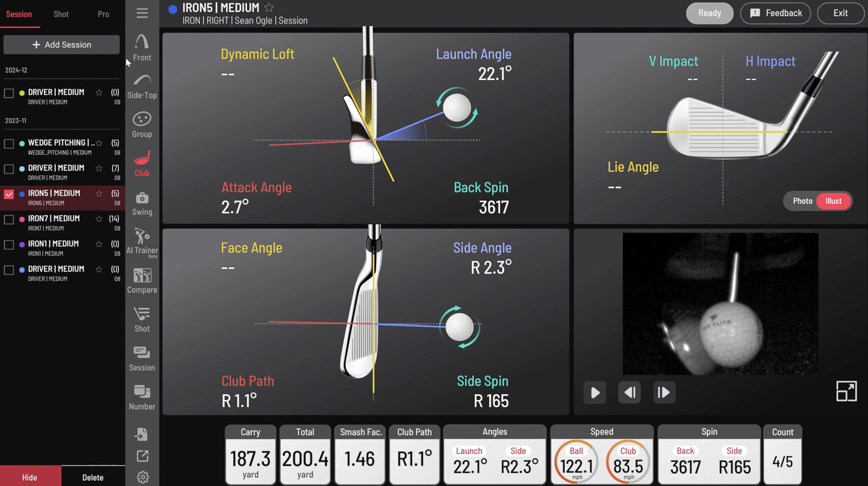Viewport: 868px width, 486px height.
Task: Open the Number data view
Action: [x=142, y=397]
